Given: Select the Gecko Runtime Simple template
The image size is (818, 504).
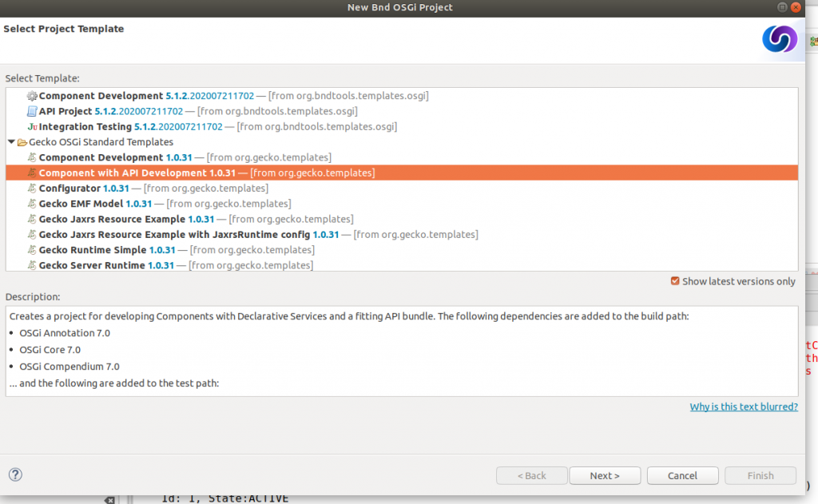Looking at the screenshot, I should (x=402, y=250).
